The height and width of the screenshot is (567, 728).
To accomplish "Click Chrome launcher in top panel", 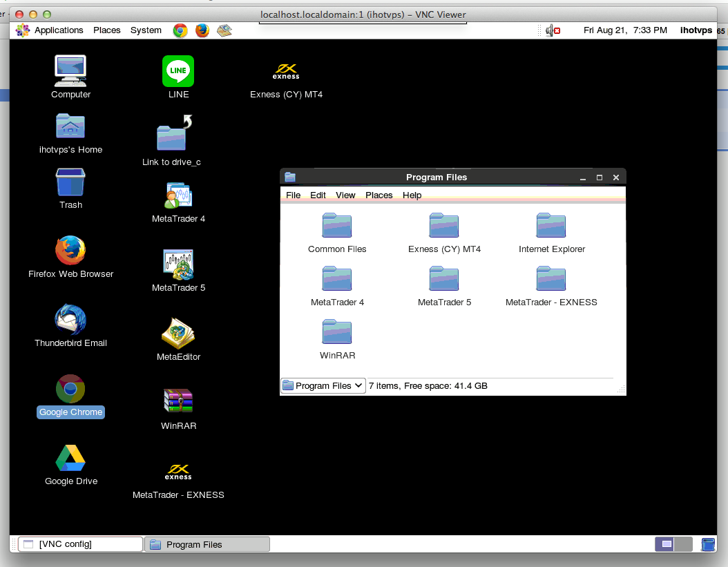I will tap(180, 30).
